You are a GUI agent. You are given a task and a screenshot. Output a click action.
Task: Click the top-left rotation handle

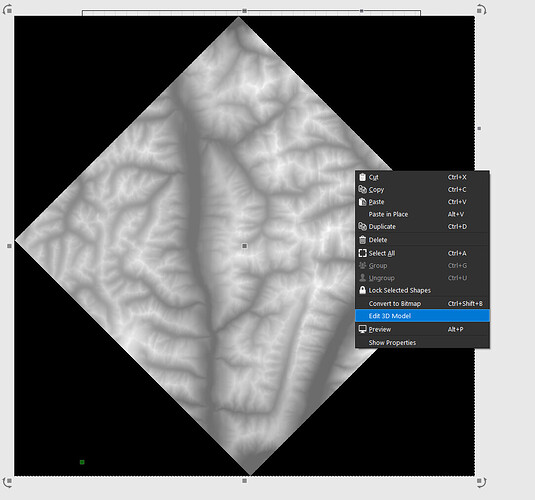[x=8, y=10]
